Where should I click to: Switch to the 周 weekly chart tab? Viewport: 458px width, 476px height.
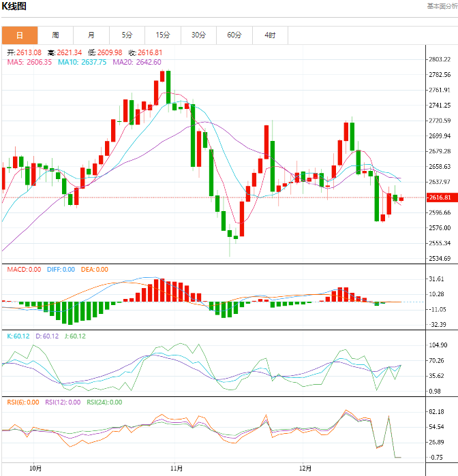pyautogui.click(x=55, y=35)
